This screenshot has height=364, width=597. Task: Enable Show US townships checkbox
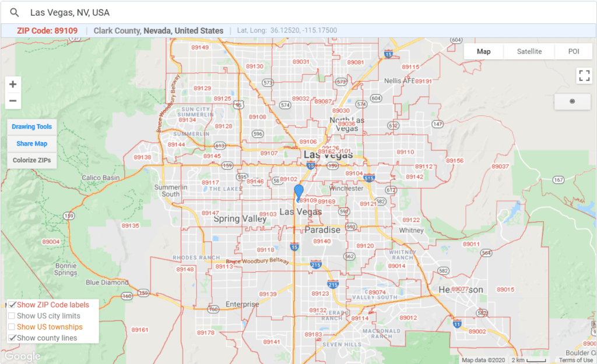[12, 327]
